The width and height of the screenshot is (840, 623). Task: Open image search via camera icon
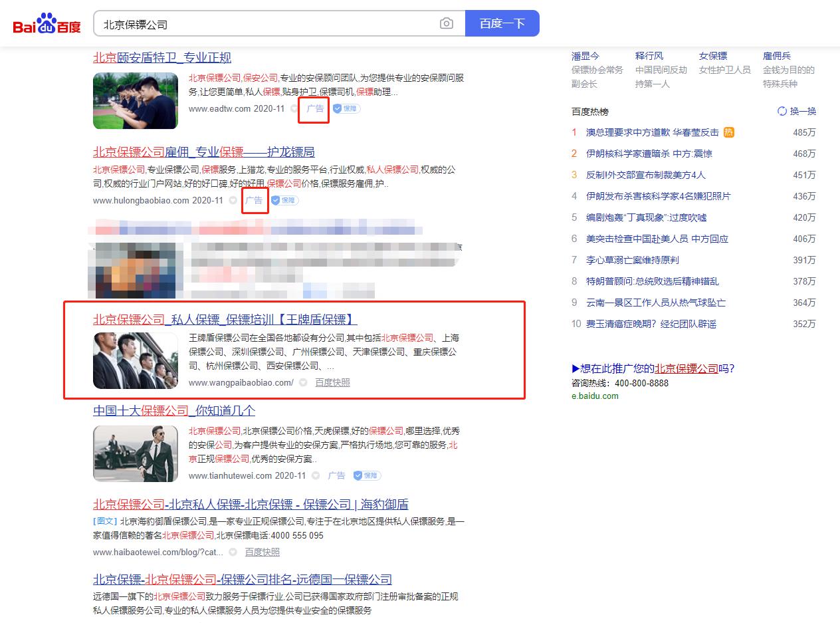[447, 24]
